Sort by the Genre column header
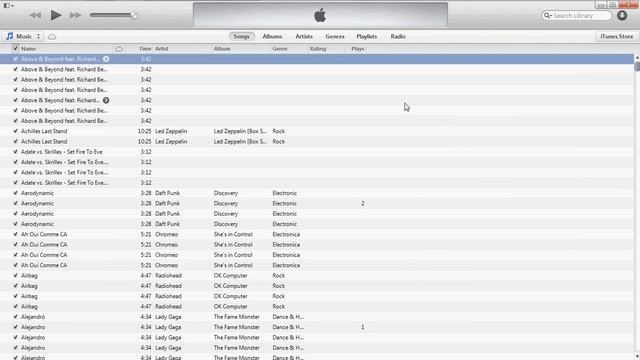 point(280,49)
